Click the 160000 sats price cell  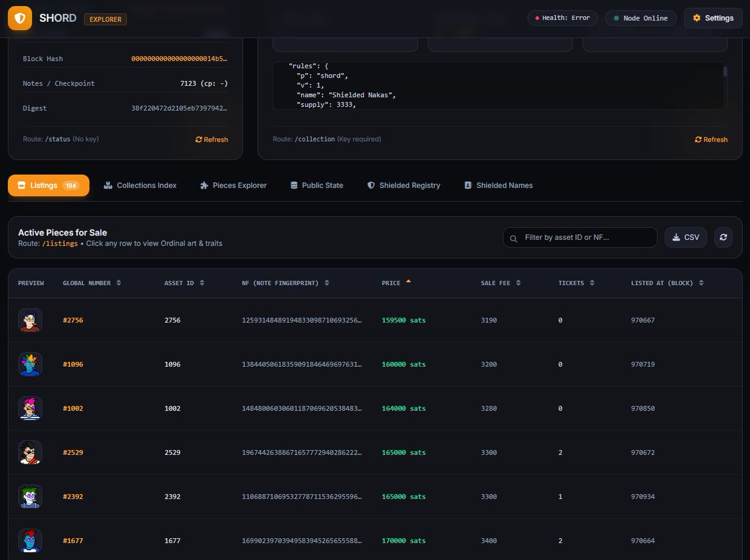(403, 364)
